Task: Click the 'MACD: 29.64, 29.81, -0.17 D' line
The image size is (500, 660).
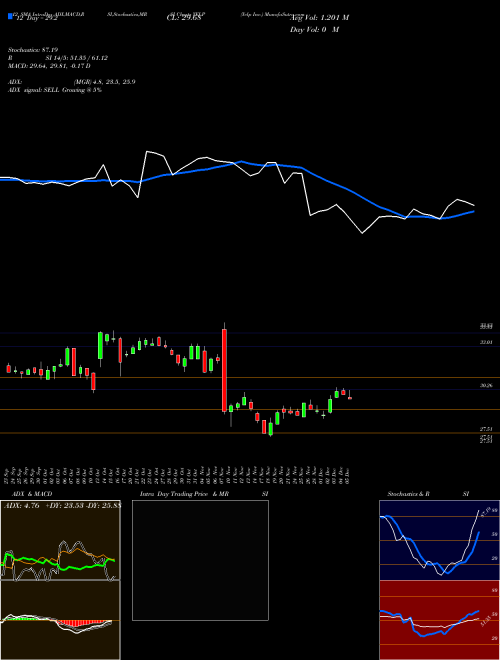Action: (x=49, y=66)
